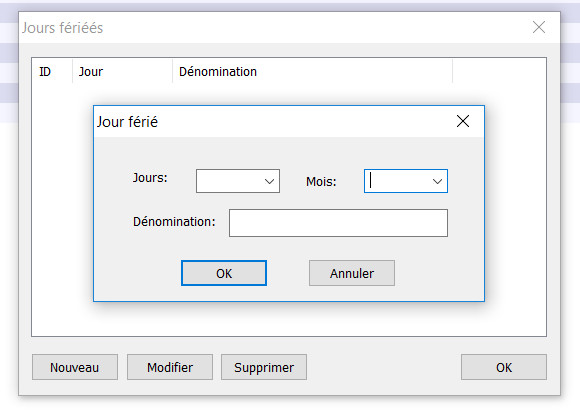Screen dimensions: 580x415
Task: Close the Jours fériéés window
Action: pos(539,27)
